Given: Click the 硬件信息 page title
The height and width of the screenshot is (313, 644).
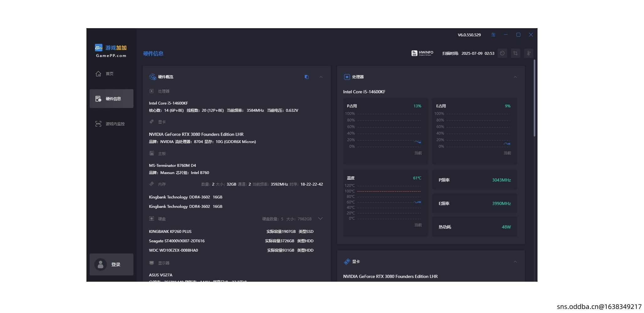Looking at the screenshot, I should [153, 54].
